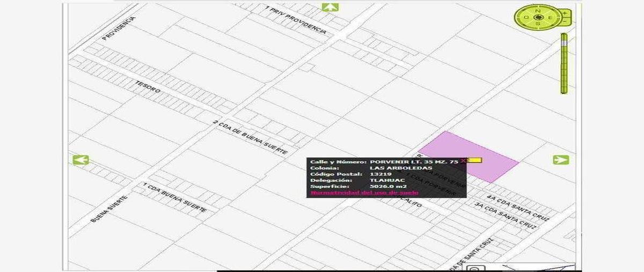
Task: Click the 4A CDA SANTA CRUZ label
Action: [519, 209]
